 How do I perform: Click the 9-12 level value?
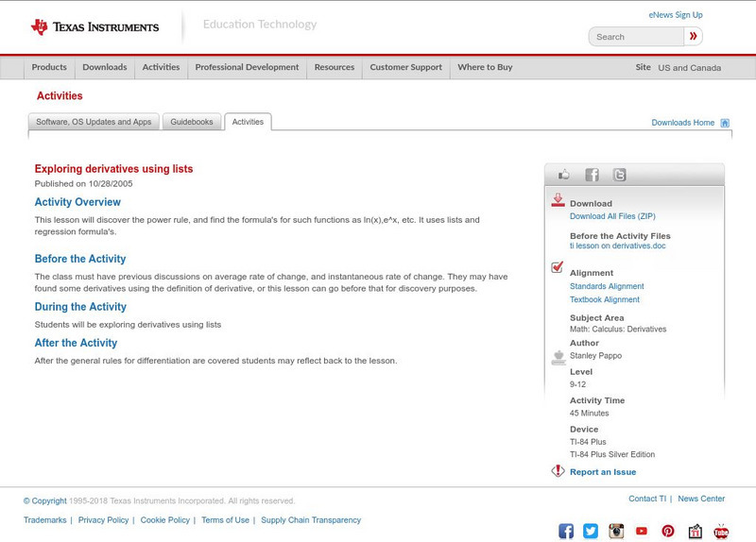click(x=577, y=384)
